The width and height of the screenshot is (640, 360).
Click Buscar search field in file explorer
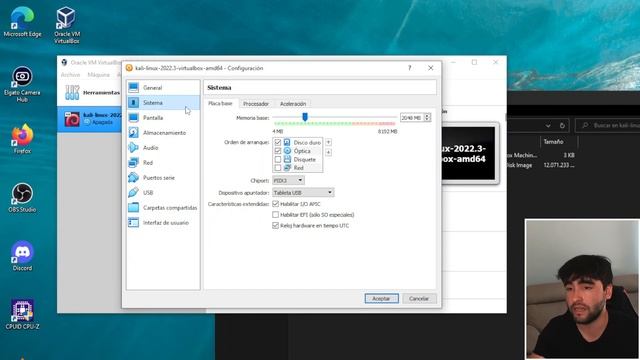(608, 126)
